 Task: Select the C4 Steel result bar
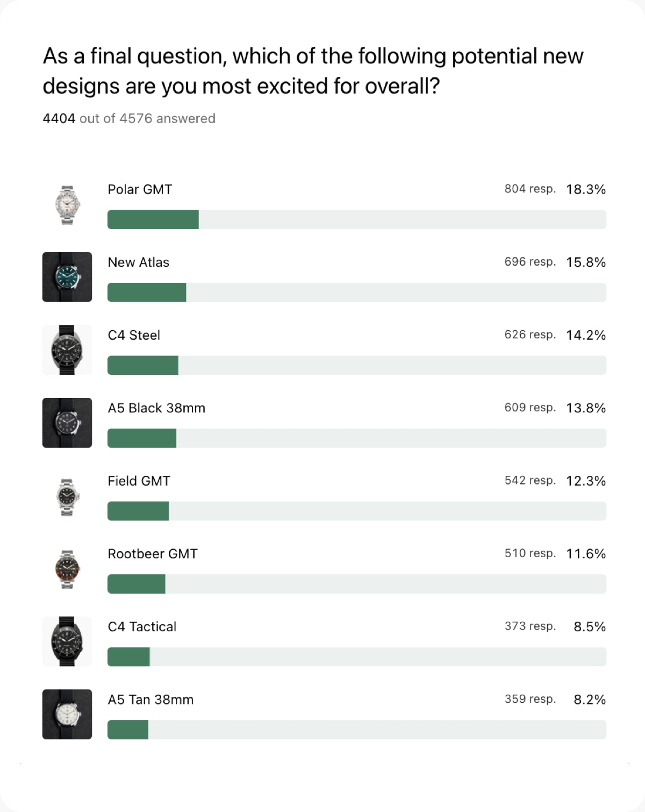357,365
